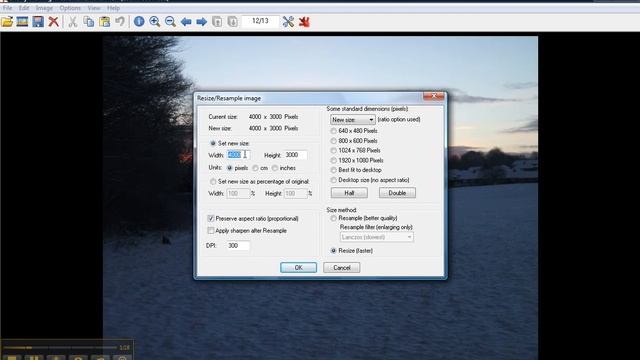The width and height of the screenshot is (640, 360).
Task: Click the Half button
Action: [349, 193]
